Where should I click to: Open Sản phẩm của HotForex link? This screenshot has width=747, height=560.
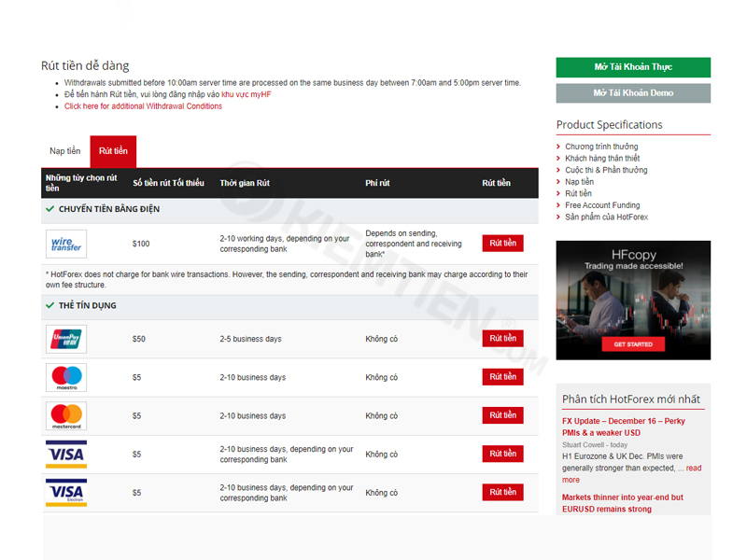[606, 217]
